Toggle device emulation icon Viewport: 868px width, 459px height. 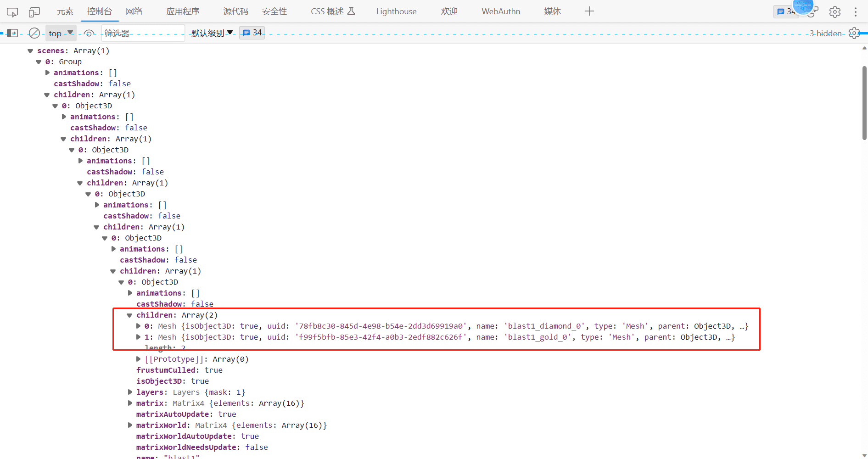tap(34, 12)
